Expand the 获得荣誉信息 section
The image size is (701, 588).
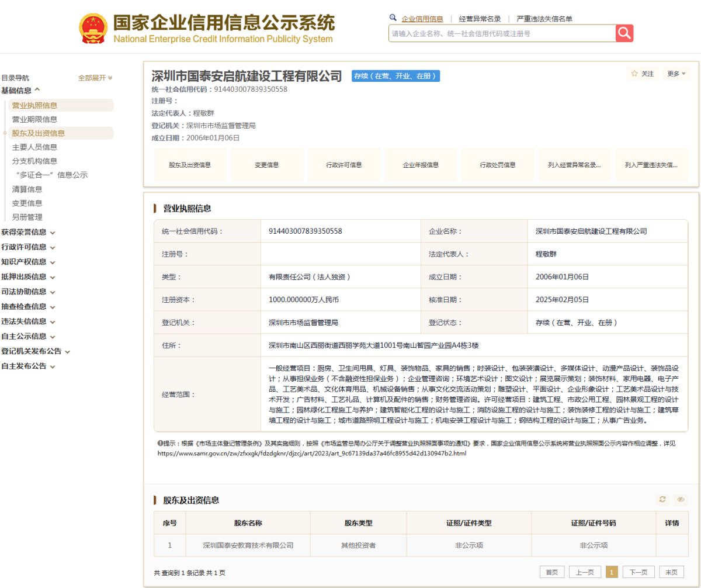pyautogui.click(x=28, y=232)
